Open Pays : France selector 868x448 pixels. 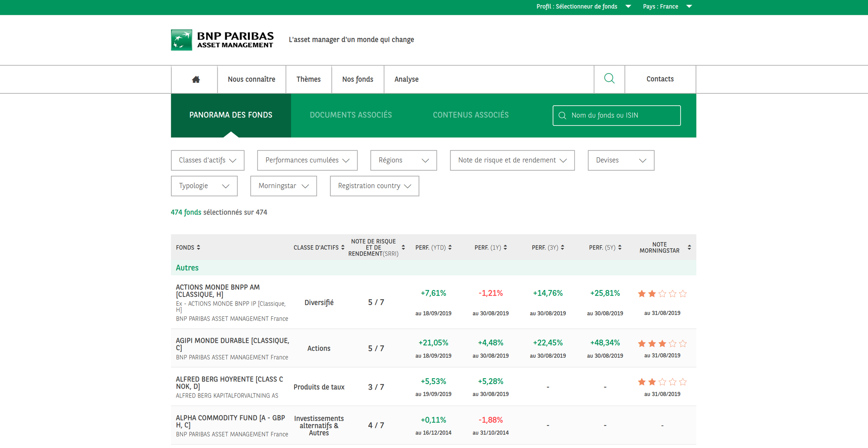[x=667, y=7]
